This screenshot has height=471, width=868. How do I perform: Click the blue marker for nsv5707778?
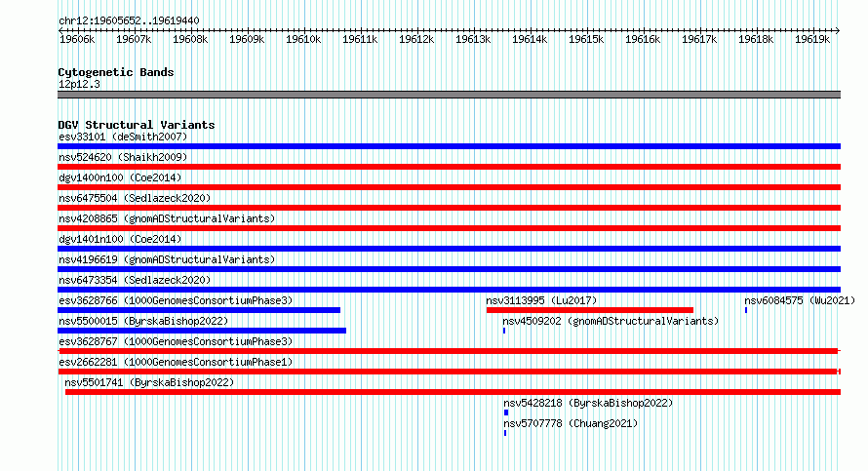[505, 433]
